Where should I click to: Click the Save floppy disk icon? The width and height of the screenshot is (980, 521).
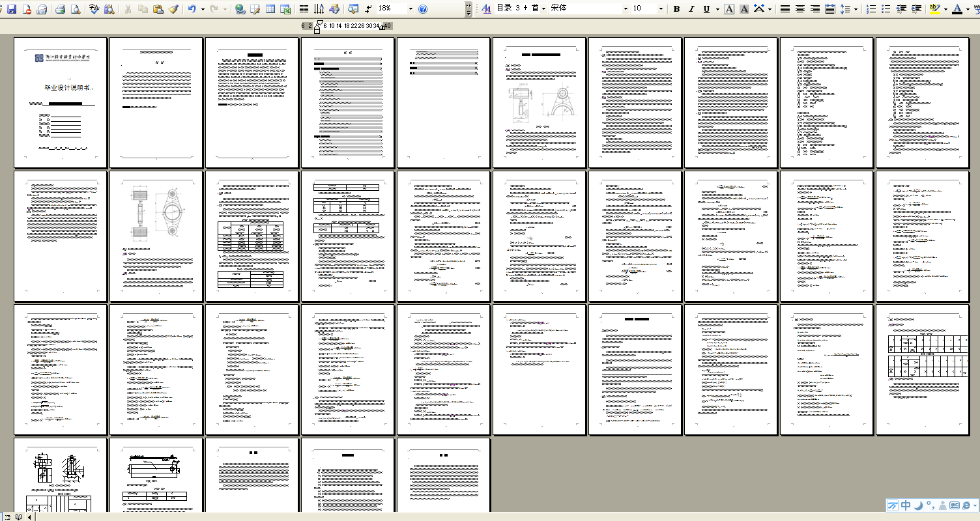click(x=12, y=9)
